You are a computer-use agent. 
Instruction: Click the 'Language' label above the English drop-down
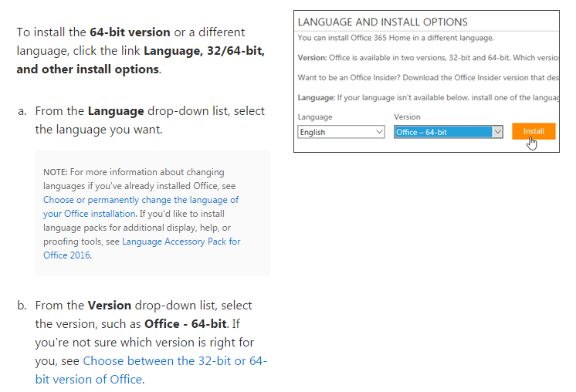click(x=315, y=117)
